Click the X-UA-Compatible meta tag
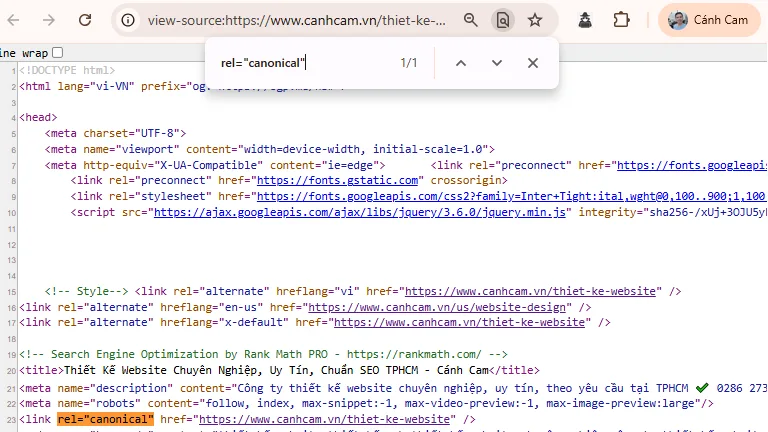The image size is (768, 432). pos(215,165)
